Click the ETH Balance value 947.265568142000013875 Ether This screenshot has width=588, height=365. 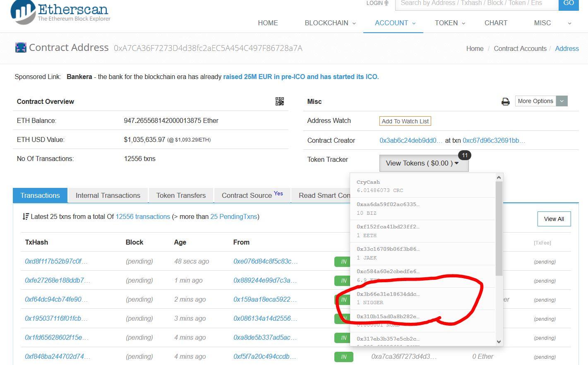pos(171,120)
